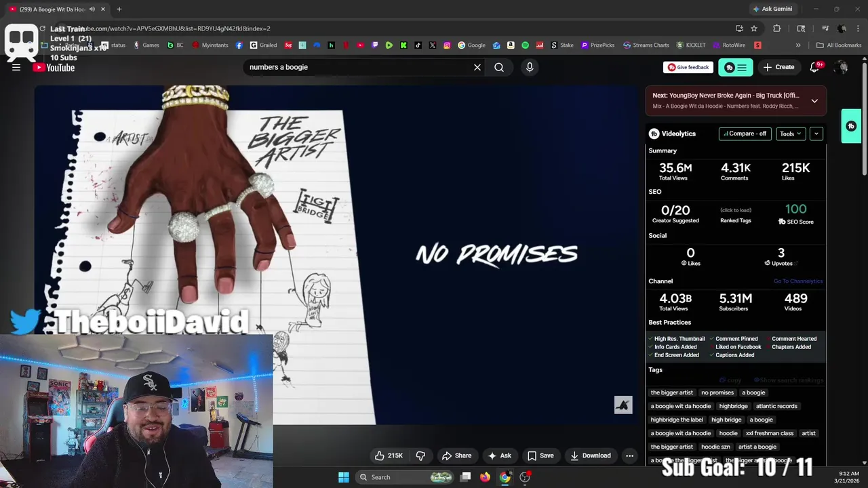The height and width of the screenshot is (488, 868).
Task: Click the 'hoodie szn' tag
Action: 715,447
